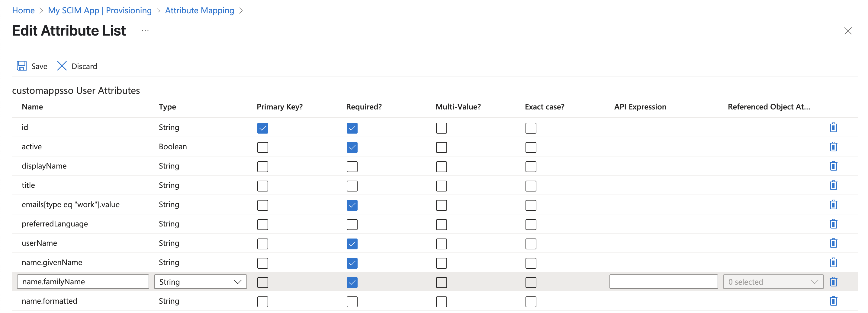
Task: Navigate to My SCIM App Provisioning
Action: pyautogui.click(x=100, y=11)
